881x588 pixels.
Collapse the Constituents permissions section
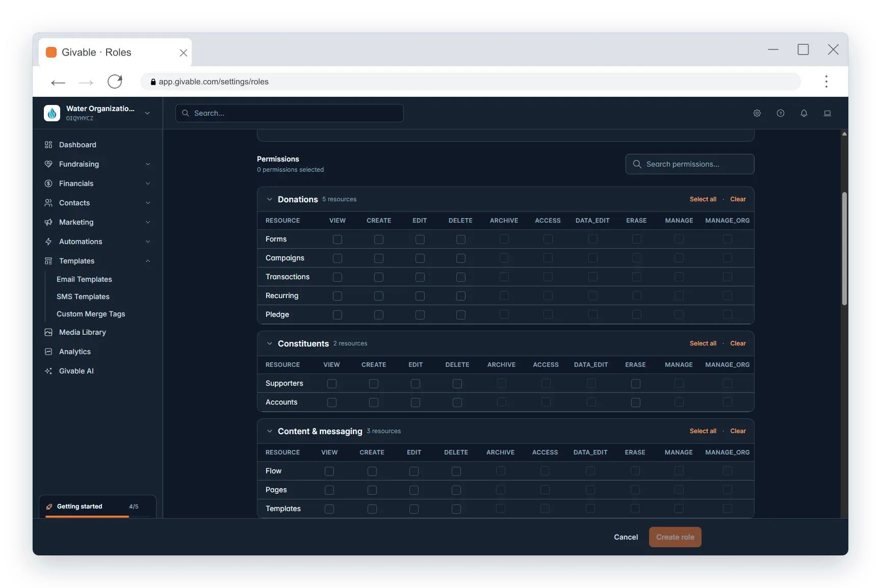click(x=270, y=343)
